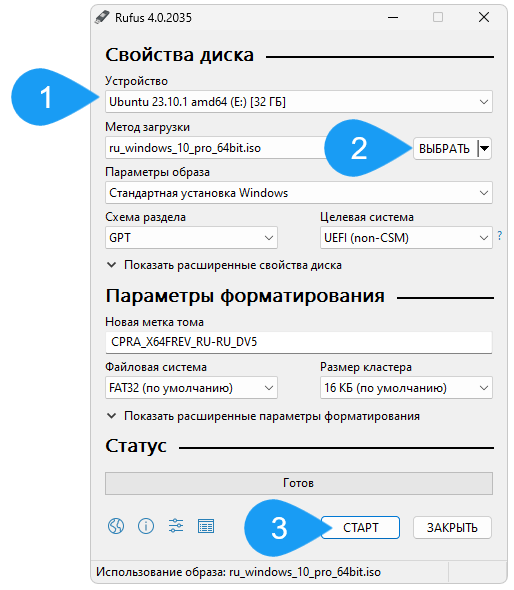Open the Файловая система FAT32 dropdown
514x590 pixels.
pos(191,388)
